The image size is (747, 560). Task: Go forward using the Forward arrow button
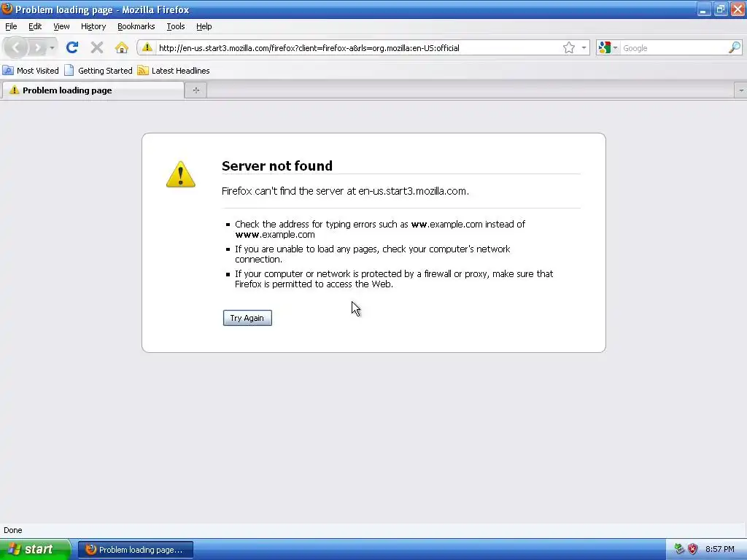coord(37,47)
